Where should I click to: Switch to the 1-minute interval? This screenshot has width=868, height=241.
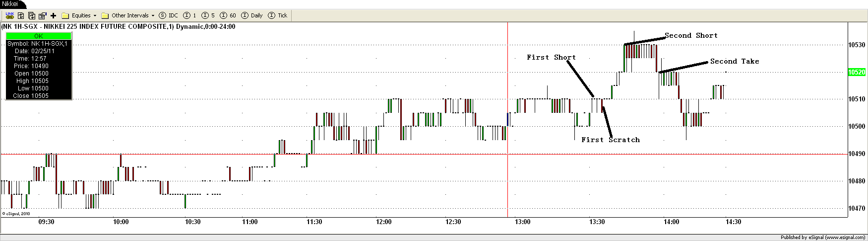[x=190, y=15]
